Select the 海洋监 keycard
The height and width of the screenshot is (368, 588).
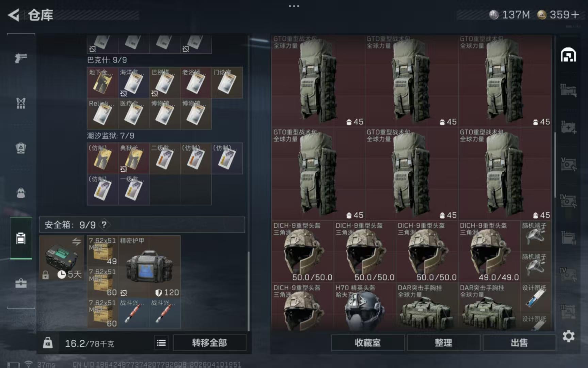[134, 82]
